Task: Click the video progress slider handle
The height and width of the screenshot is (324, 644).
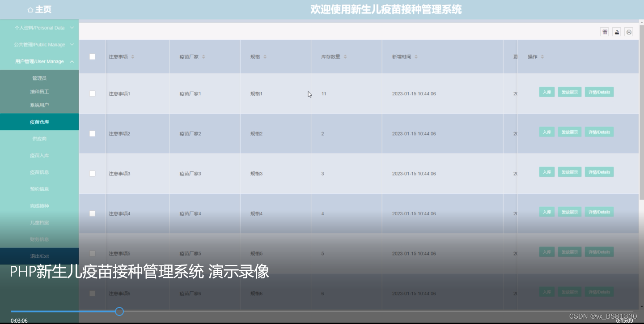Action: [119, 311]
